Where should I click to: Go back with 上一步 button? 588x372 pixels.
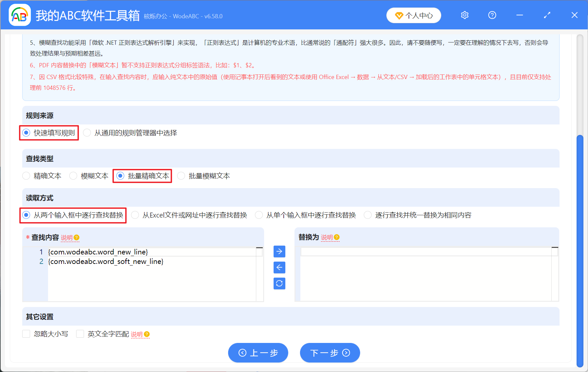(x=258, y=353)
